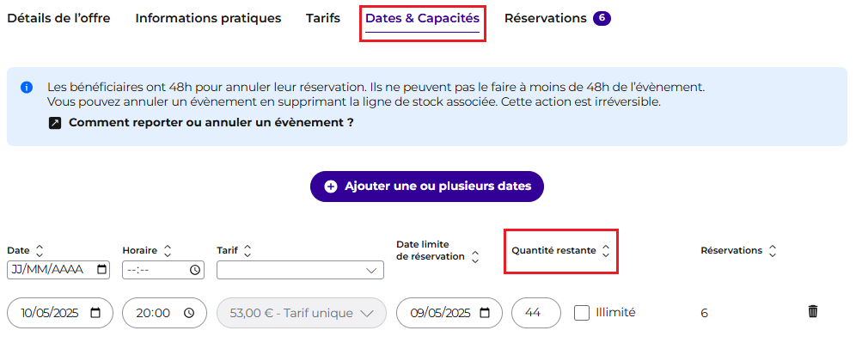Screen dimensions: 868x355
Task: Click the clock icon in the Horaire filter
Action: (x=195, y=270)
